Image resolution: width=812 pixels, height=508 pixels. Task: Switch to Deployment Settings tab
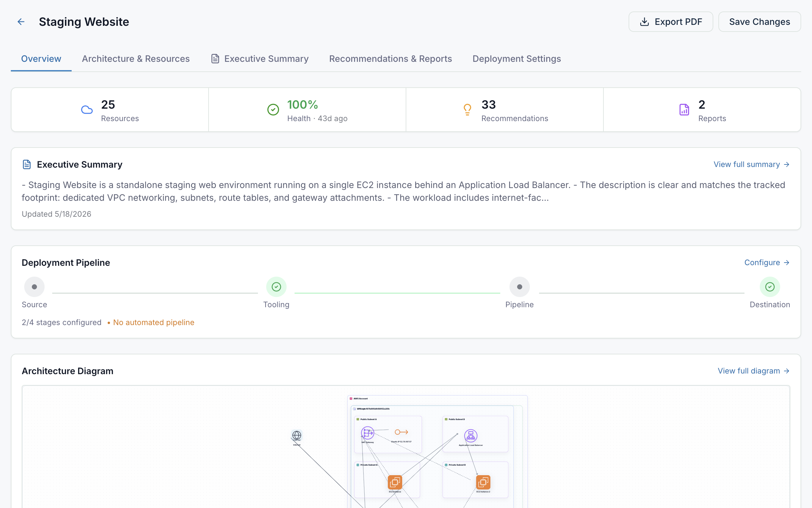click(x=516, y=59)
